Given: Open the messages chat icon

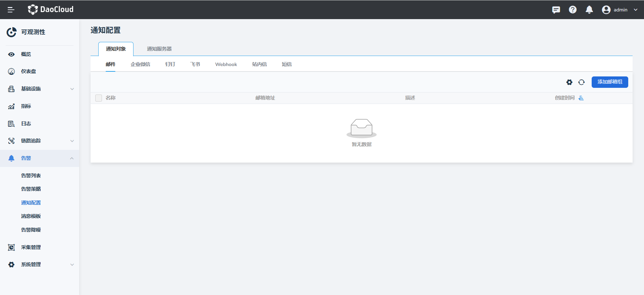Looking at the screenshot, I should 556,10.
